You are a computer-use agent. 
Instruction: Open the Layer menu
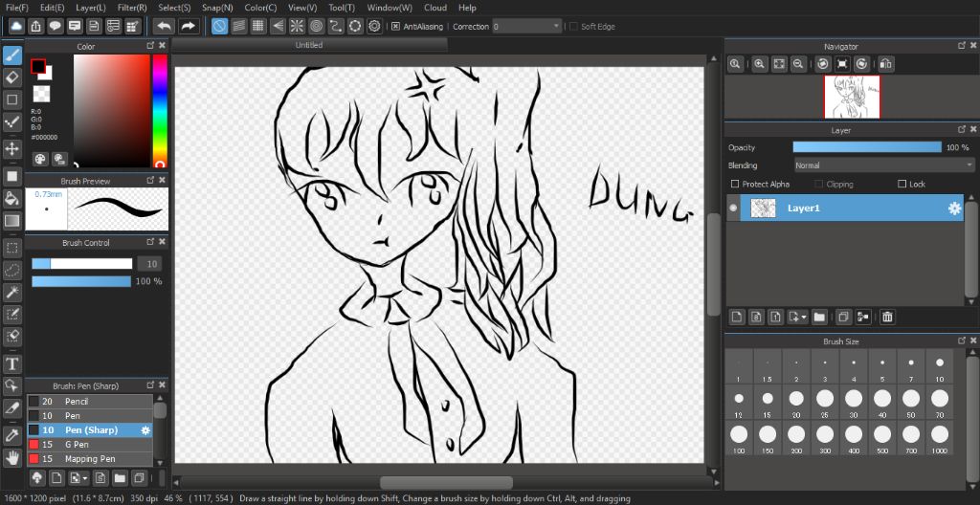[91, 8]
